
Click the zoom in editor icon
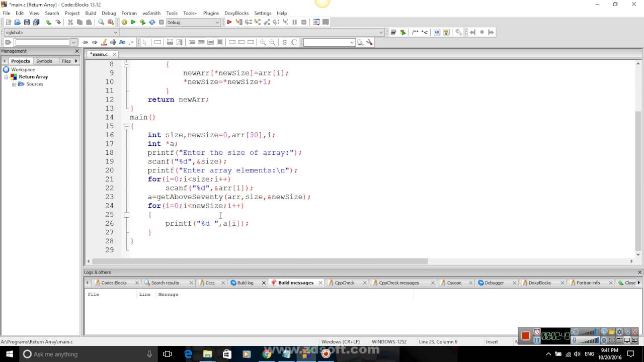click(x=263, y=42)
